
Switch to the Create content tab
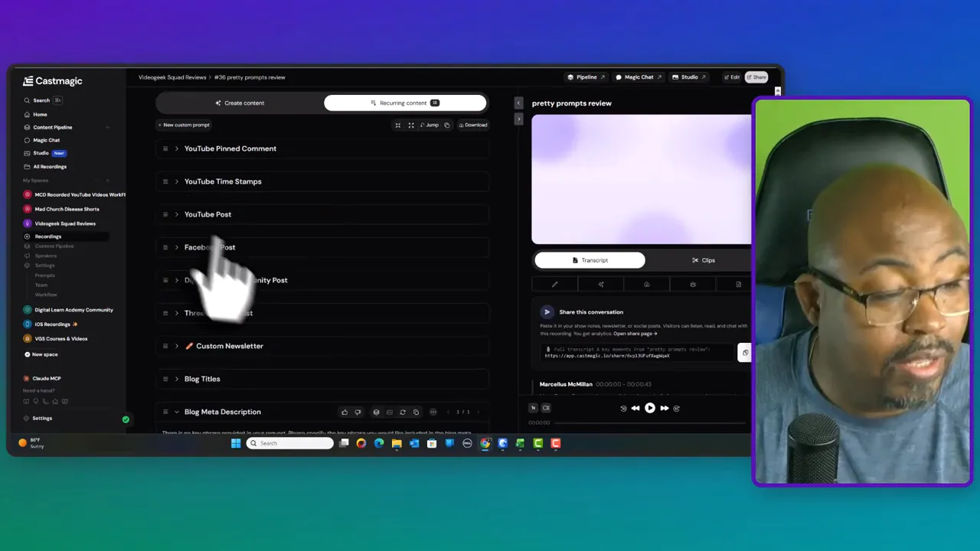[x=240, y=103]
